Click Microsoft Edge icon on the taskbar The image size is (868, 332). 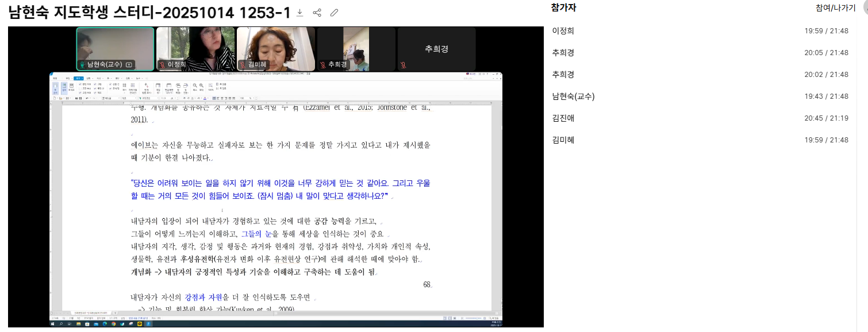pos(105,324)
